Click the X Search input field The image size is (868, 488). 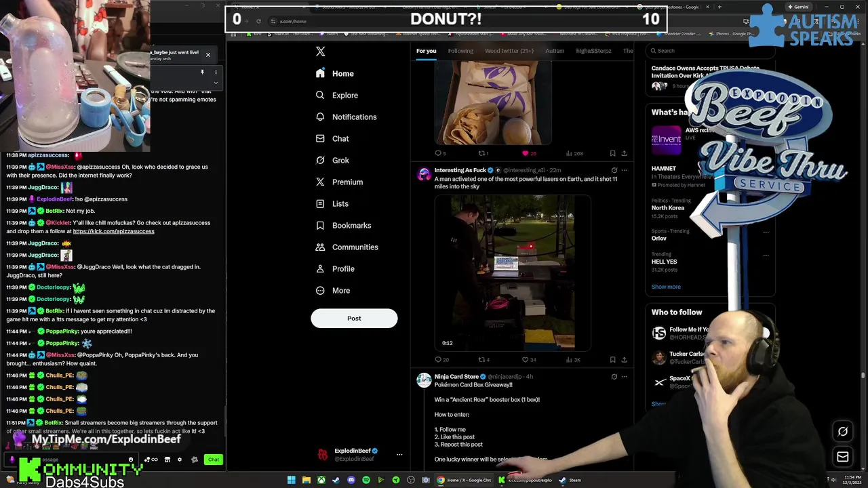pos(709,50)
